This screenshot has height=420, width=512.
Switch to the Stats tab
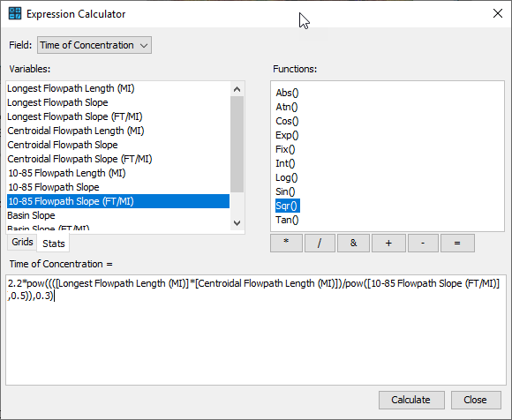click(x=54, y=244)
